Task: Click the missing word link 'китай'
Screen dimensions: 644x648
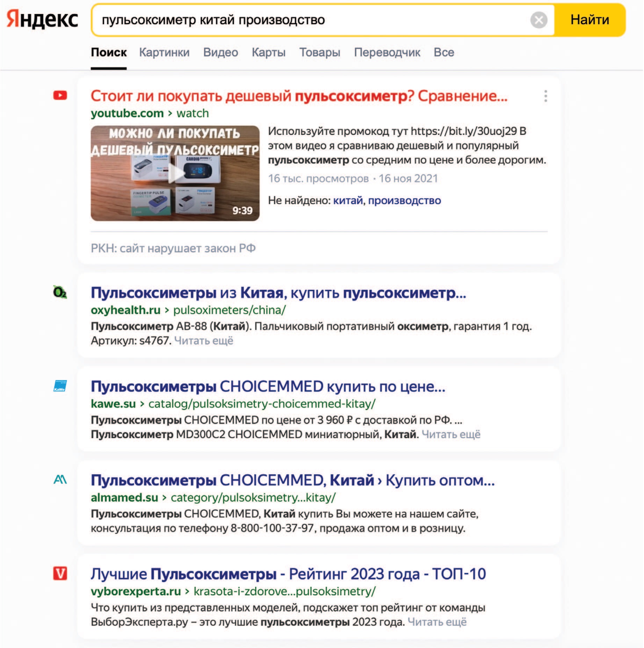Action: point(348,201)
